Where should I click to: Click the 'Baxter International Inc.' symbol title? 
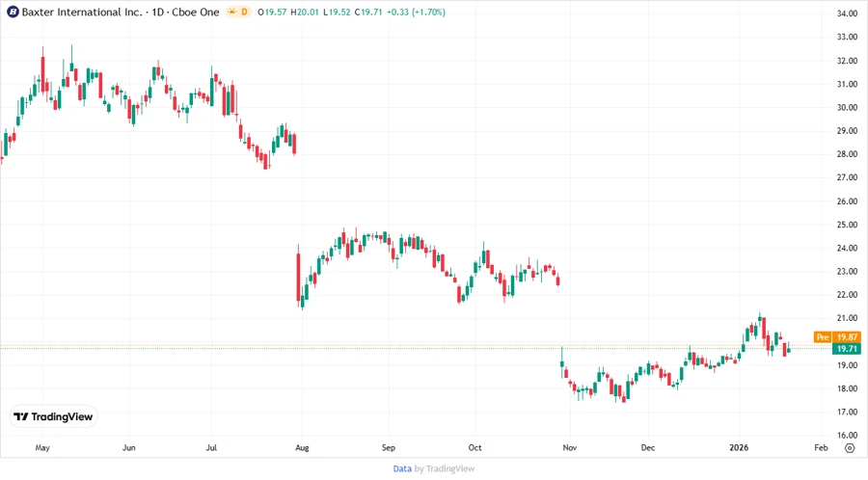[x=82, y=12]
